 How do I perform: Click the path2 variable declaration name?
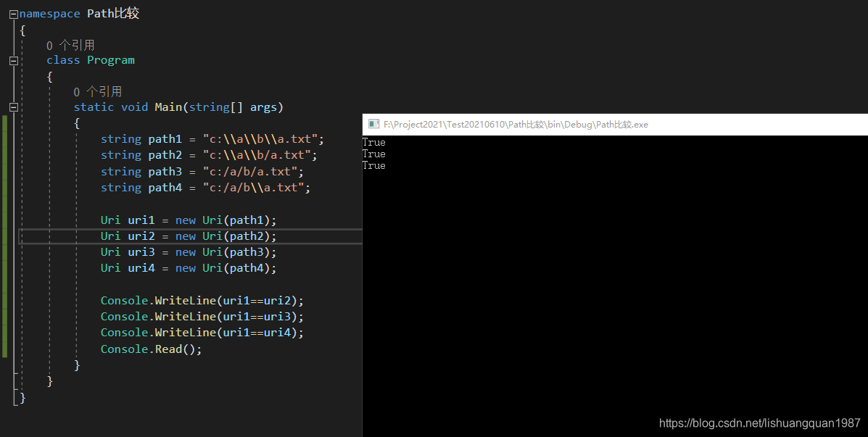point(165,155)
